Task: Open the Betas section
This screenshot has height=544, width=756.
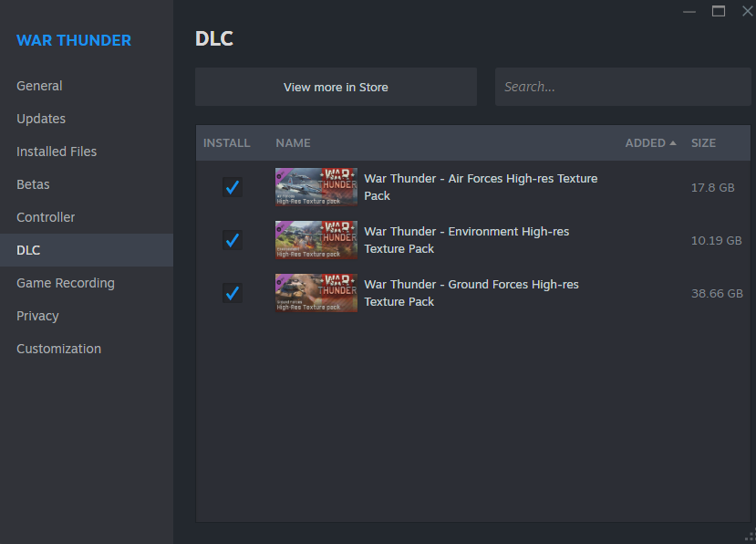Action: (x=33, y=184)
